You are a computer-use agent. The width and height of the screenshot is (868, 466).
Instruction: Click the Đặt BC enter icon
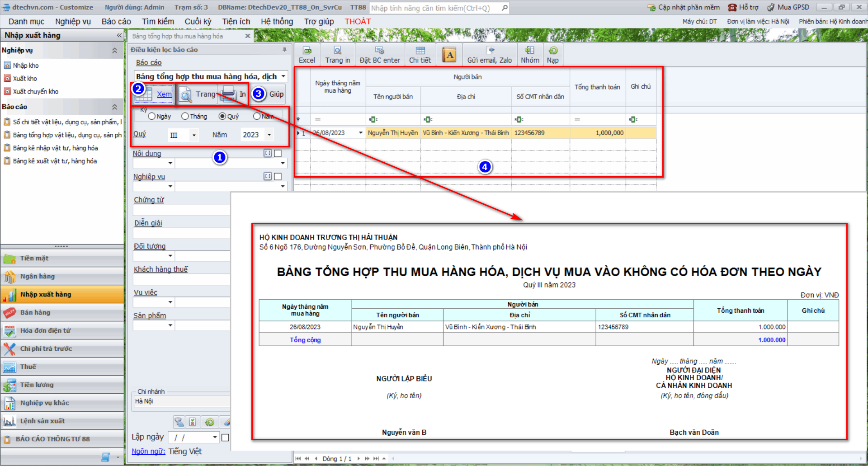(x=380, y=55)
